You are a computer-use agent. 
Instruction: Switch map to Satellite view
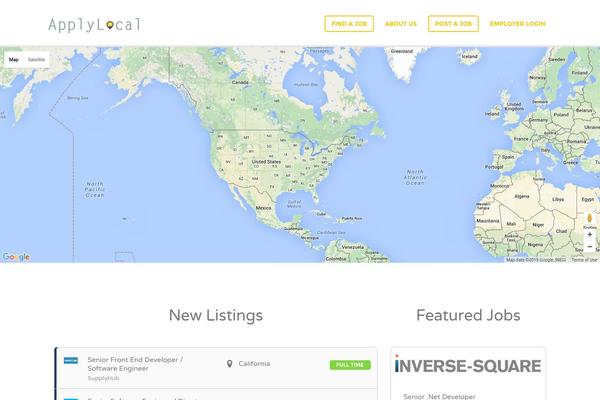[x=36, y=60]
